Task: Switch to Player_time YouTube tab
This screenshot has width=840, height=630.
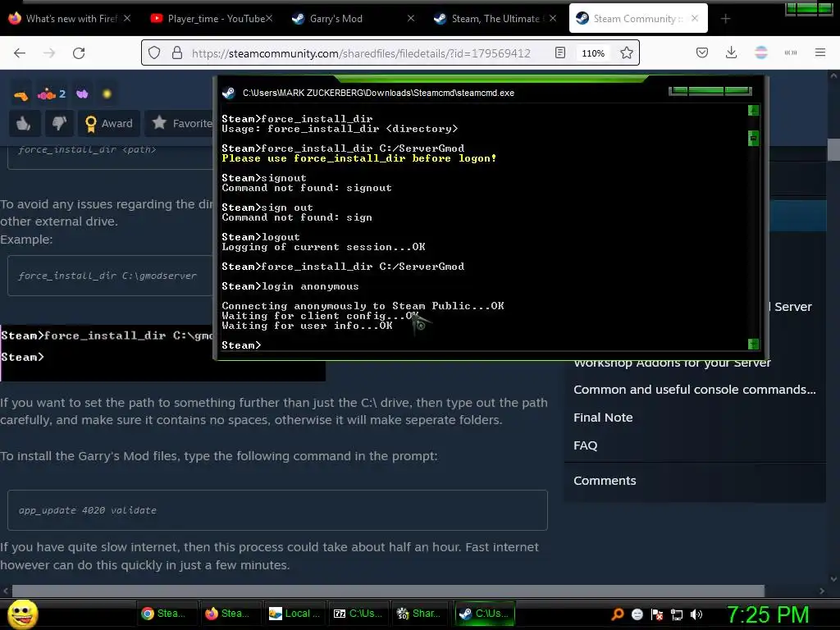Action: [x=212, y=19]
